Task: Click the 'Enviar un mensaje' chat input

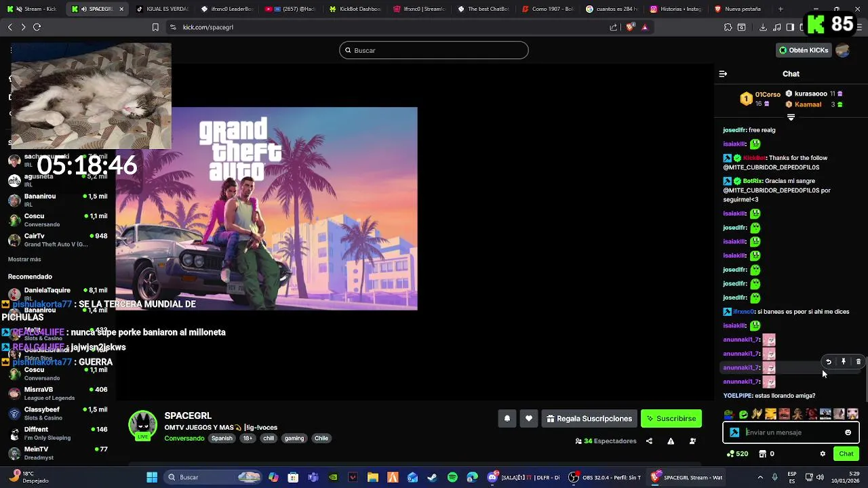Action: coord(791,432)
